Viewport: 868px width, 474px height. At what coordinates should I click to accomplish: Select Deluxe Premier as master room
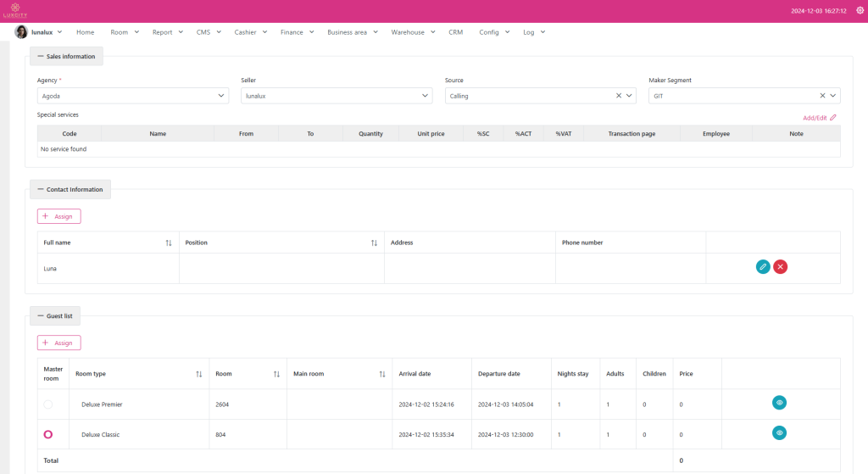click(48, 404)
